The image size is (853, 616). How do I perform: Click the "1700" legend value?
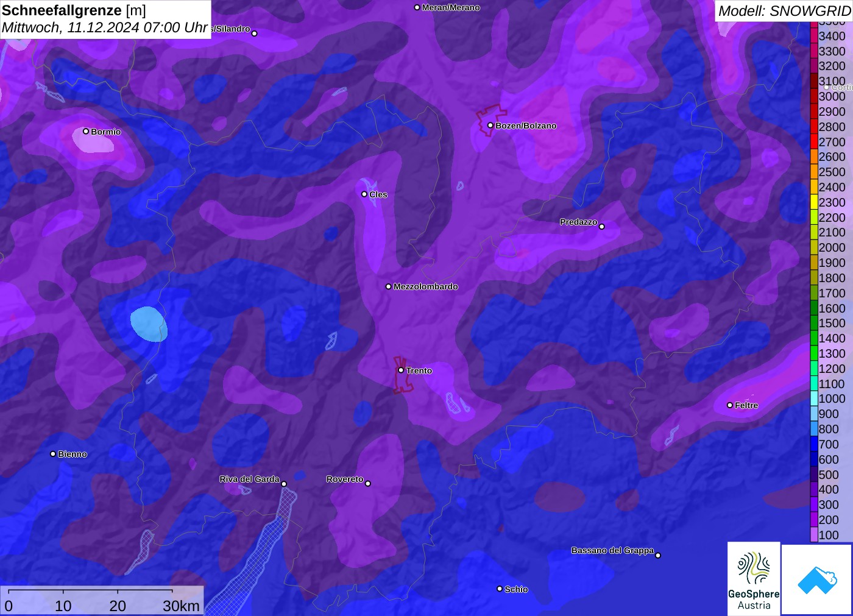[x=832, y=293]
